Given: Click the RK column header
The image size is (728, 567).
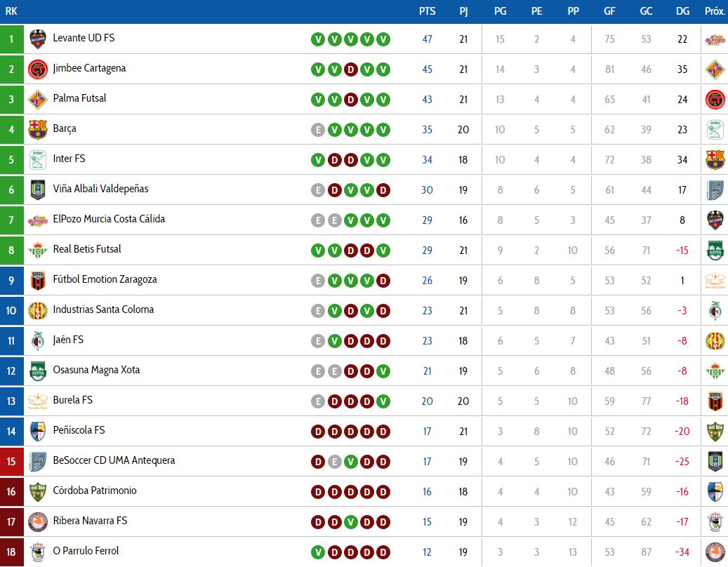Looking at the screenshot, I should pyautogui.click(x=11, y=11).
